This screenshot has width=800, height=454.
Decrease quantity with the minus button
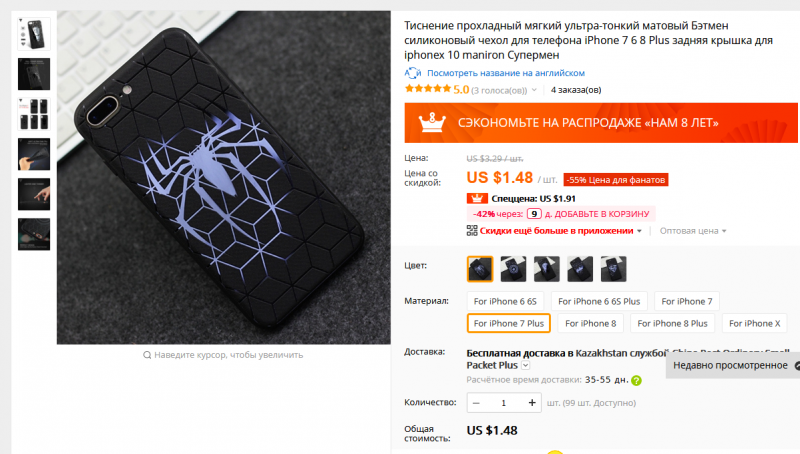tap(476, 402)
